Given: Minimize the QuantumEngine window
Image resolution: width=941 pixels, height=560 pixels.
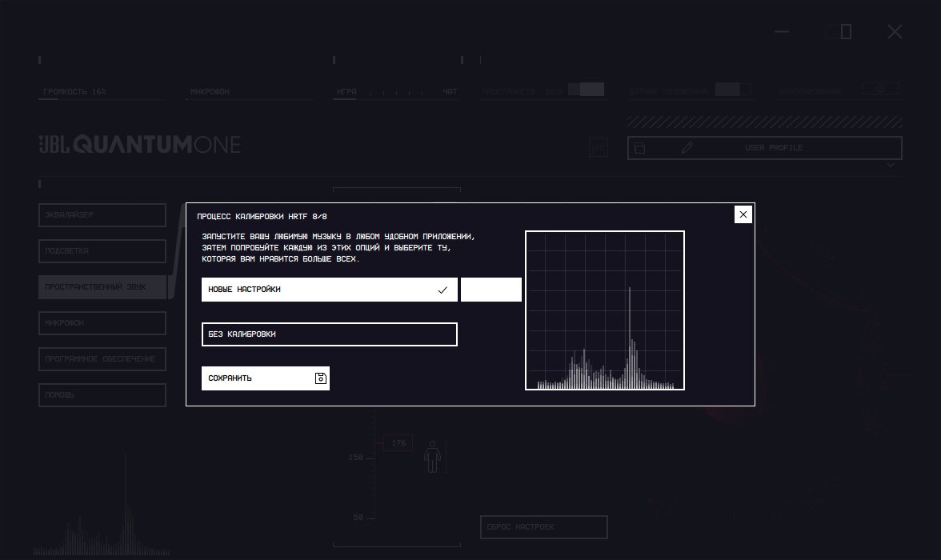Looking at the screenshot, I should click(x=781, y=31).
